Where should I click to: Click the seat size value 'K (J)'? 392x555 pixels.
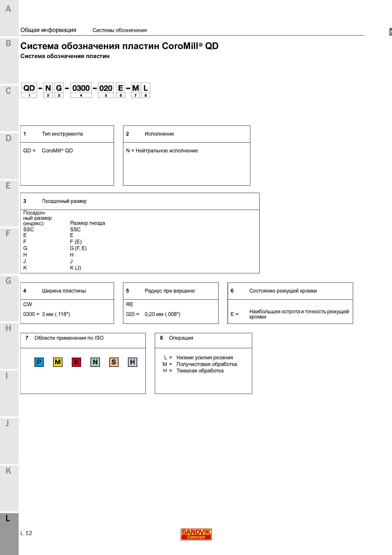tap(76, 268)
